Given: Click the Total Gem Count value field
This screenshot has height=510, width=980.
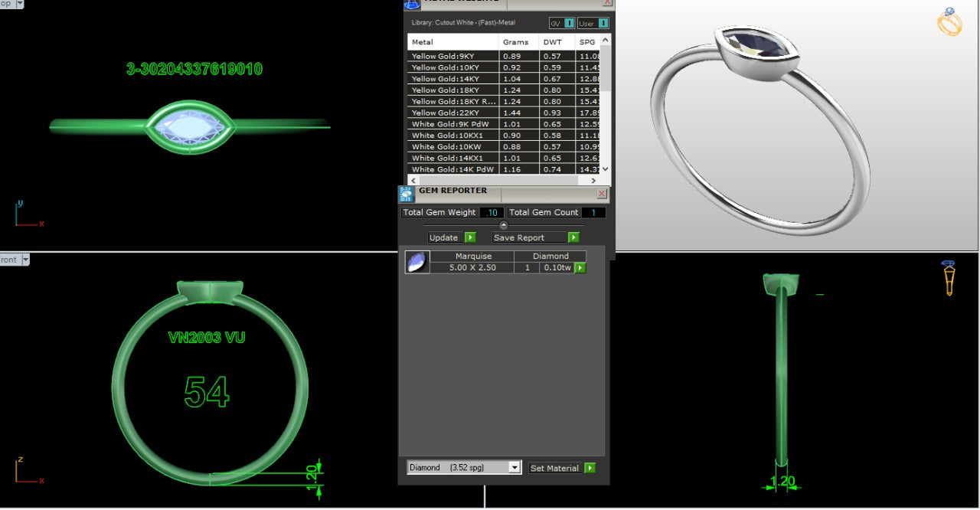Looking at the screenshot, I should [x=593, y=213].
